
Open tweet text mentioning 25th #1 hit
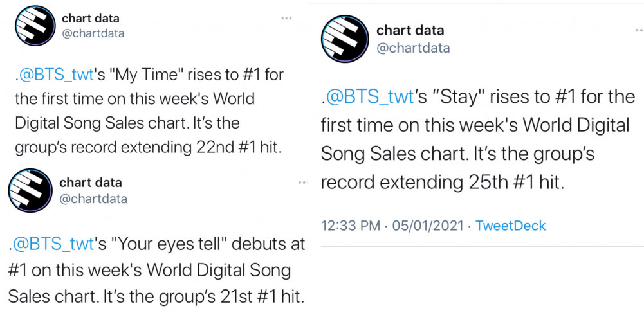pos(478,140)
